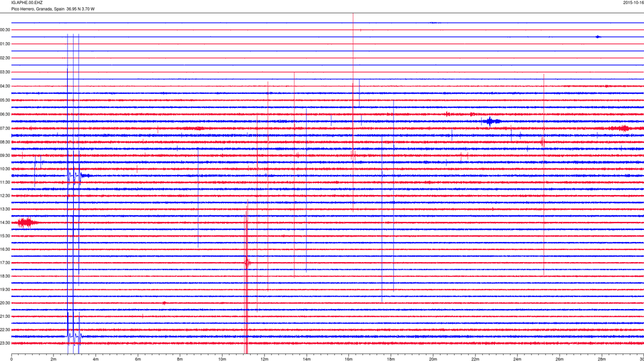Select the 20:30 time row label
644x362 pixels.
click(x=5, y=303)
